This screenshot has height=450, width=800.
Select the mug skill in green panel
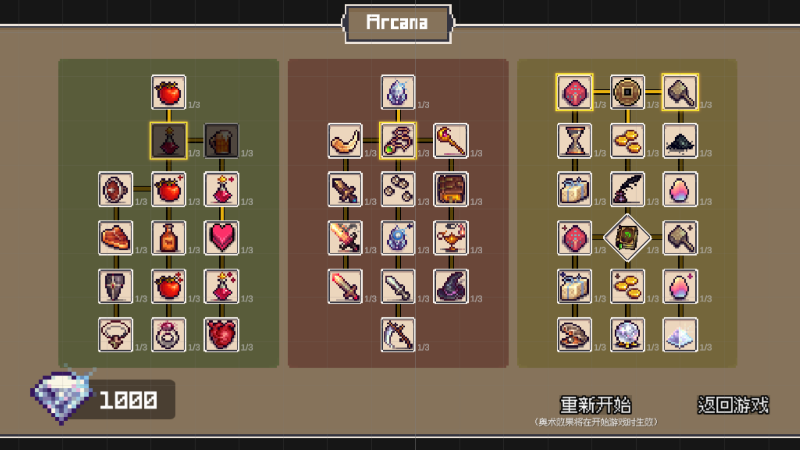pyautogui.click(x=221, y=141)
